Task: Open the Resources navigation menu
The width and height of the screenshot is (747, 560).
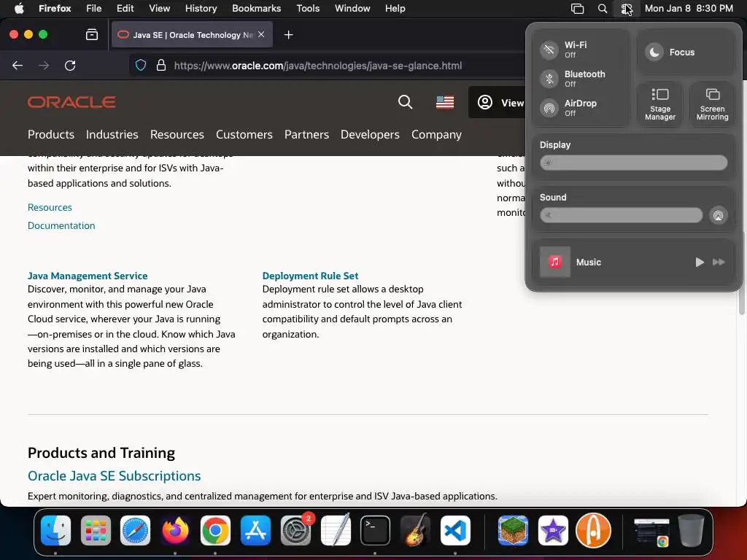Action: click(177, 135)
